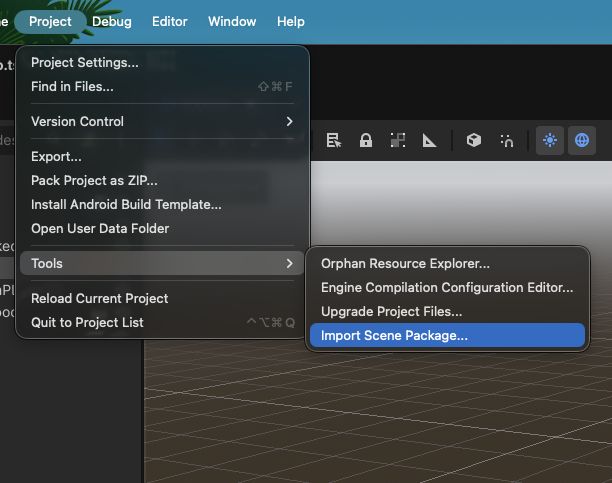The width and height of the screenshot is (612, 483).
Task: Toggle the preview environment globe icon
Action: click(582, 140)
